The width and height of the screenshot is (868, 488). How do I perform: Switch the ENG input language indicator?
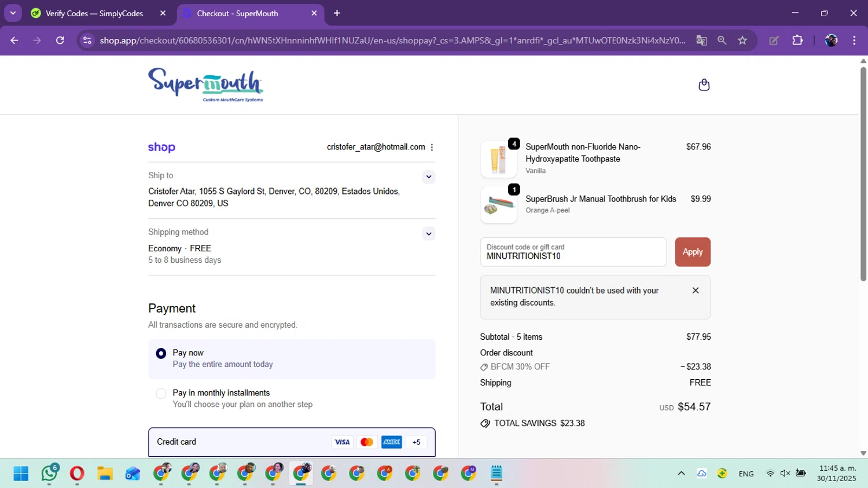coord(746,474)
